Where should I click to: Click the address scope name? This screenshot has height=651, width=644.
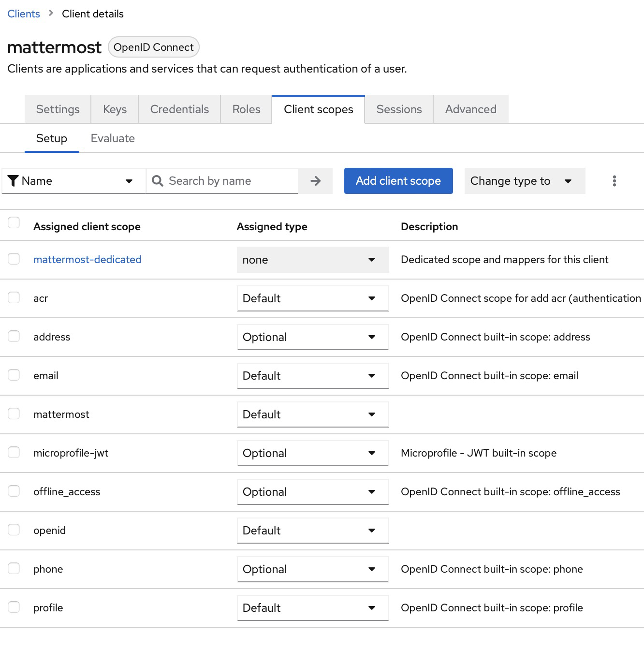tap(52, 337)
